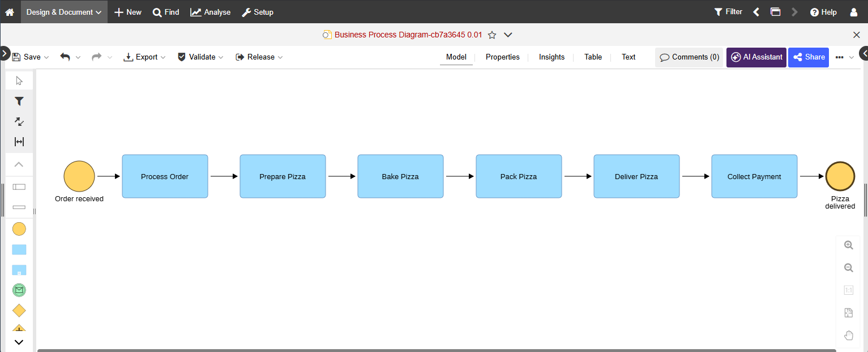Choose the green message event shape
The width and height of the screenshot is (868, 352).
coord(19,290)
